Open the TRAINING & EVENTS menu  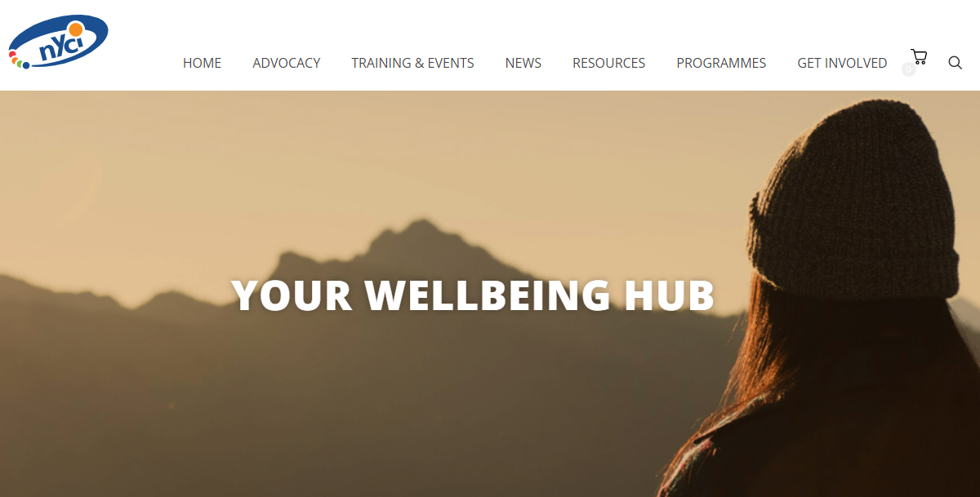click(x=412, y=63)
